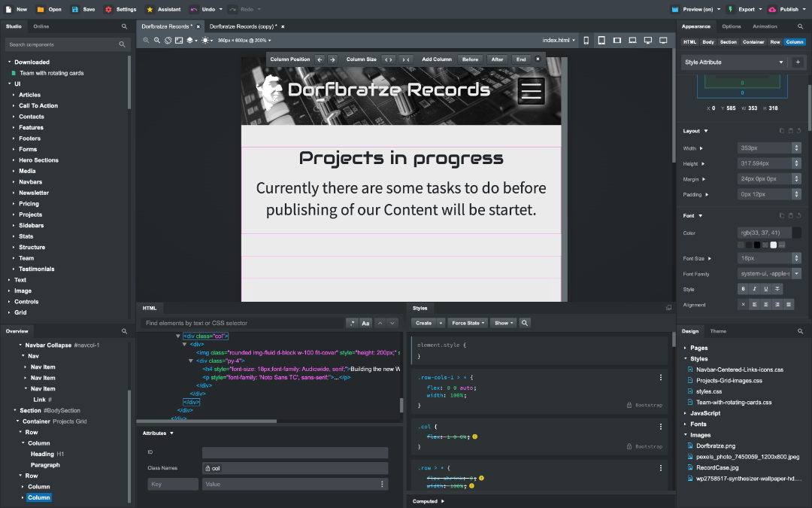Reset the Font section styles
Screen dimensions: 812x508
799,216
